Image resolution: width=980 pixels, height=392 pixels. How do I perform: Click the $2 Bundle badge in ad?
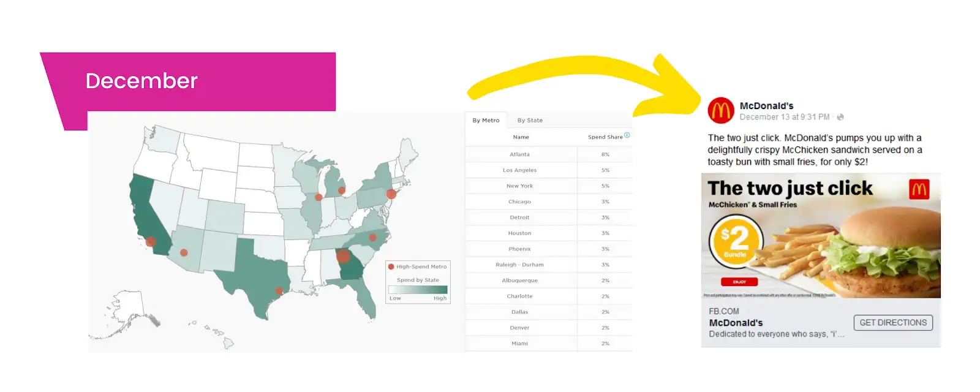pos(736,241)
